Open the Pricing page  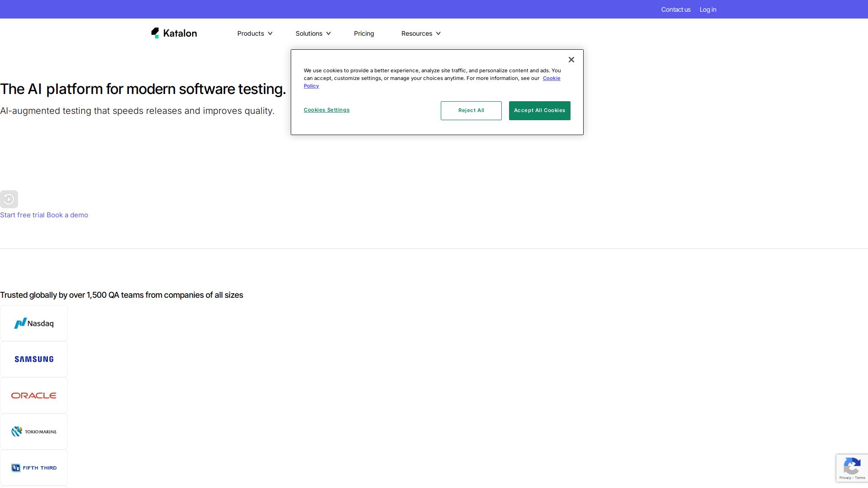tap(363, 33)
